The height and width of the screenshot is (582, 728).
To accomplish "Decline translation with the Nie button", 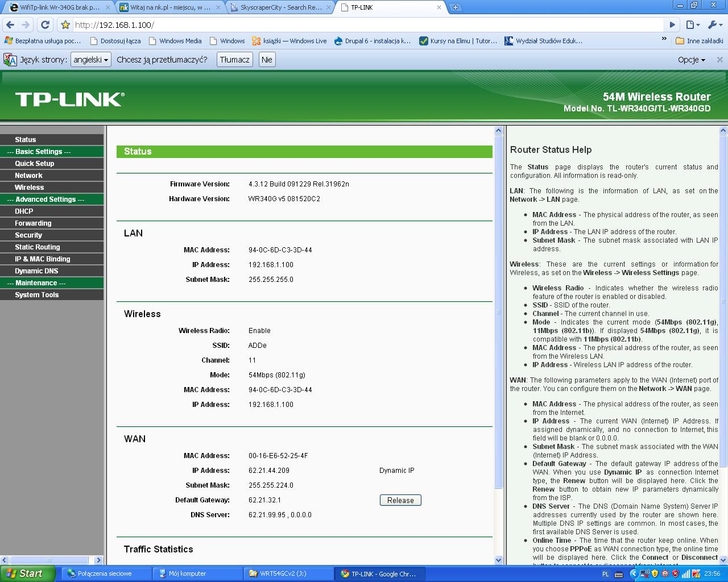I will pyautogui.click(x=267, y=60).
